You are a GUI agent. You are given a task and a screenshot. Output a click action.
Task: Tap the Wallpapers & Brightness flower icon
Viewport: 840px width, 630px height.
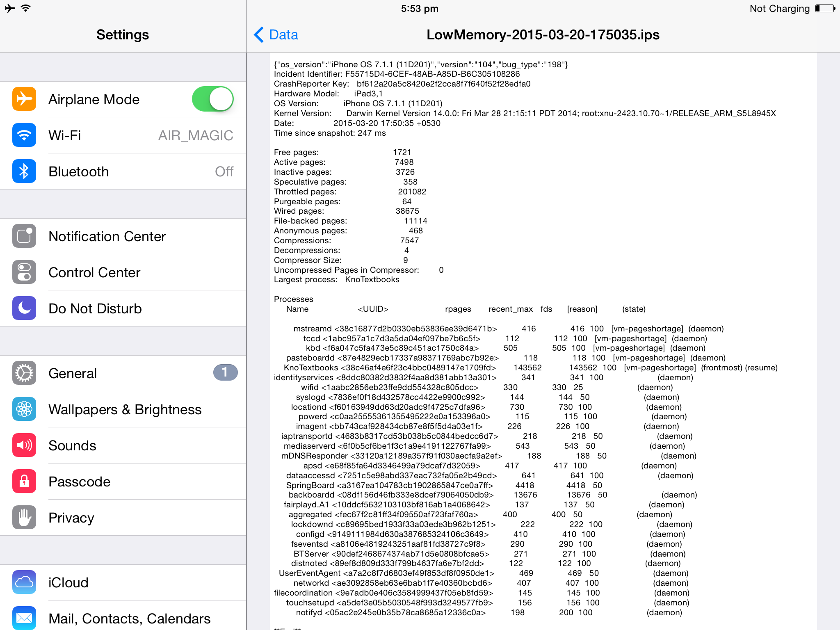24,409
